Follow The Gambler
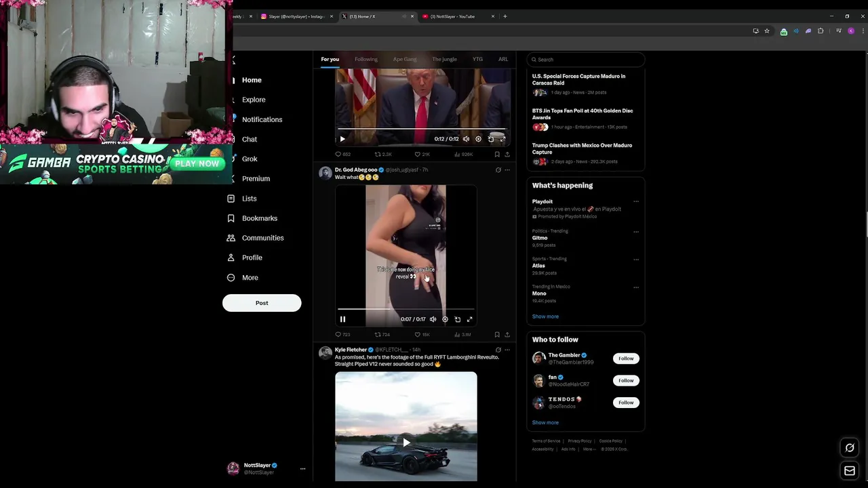Image resolution: width=868 pixels, height=488 pixels. click(x=626, y=359)
